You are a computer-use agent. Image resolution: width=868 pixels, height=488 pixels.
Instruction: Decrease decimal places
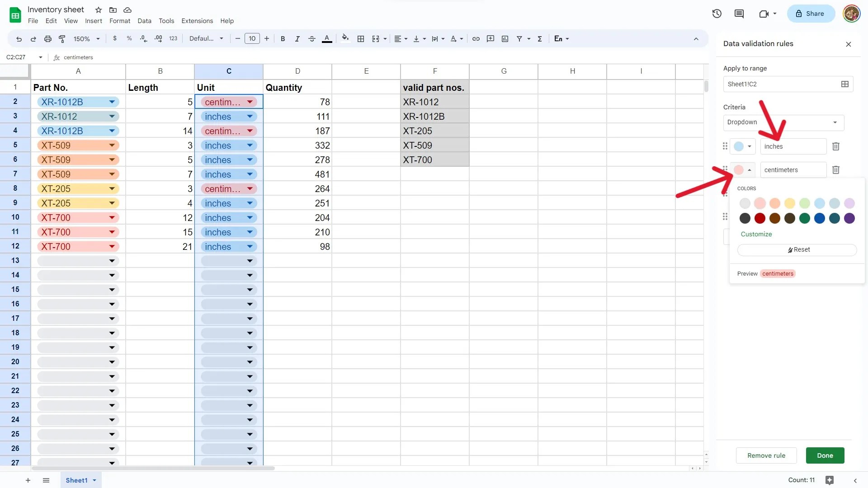143,39
